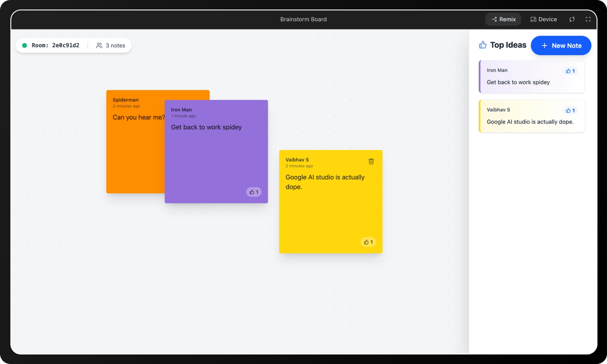This screenshot has height=364, width=607.
Task: Like the yellow Vaibhav S sticky note
Action: (x=369, y=242)
